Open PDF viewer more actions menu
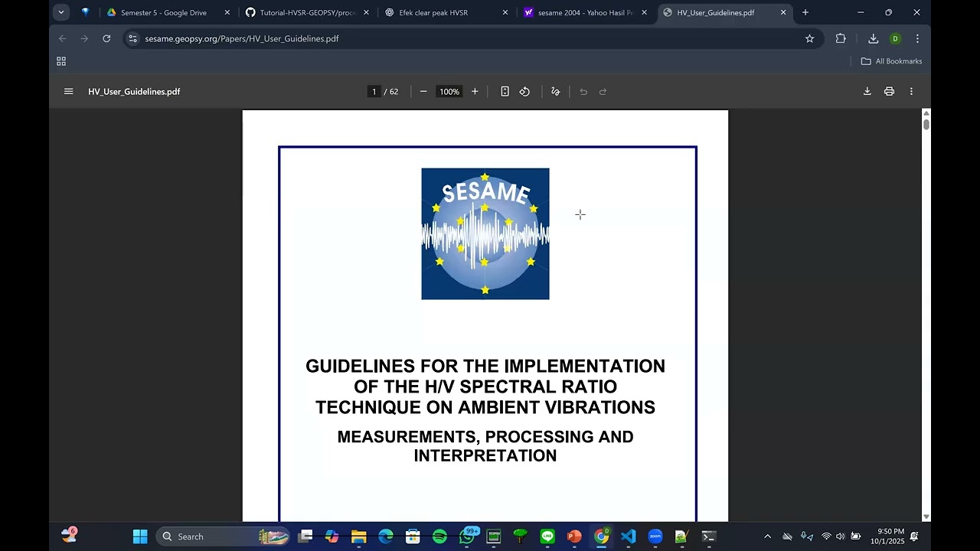980x551 pixels. 911,92
